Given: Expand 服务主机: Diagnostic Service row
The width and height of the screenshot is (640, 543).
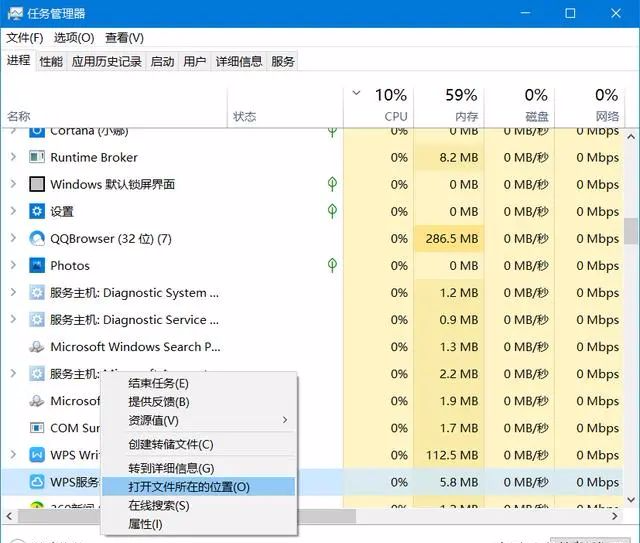Looking at the screenshot, I should (13, 319).
